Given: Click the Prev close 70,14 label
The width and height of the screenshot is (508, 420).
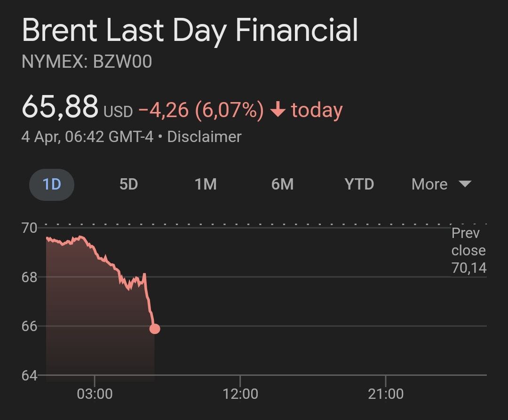Looking at the screenshot, I should 468,250.
